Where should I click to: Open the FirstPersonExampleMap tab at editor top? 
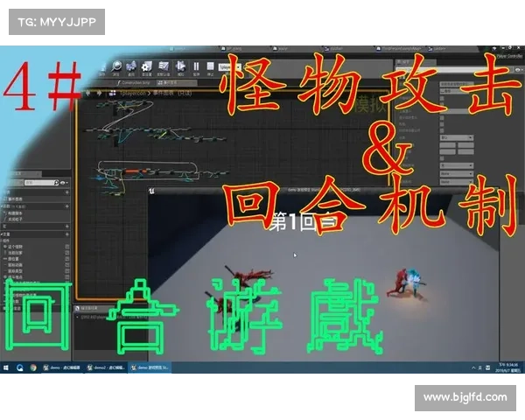click(x=398, y=49)
